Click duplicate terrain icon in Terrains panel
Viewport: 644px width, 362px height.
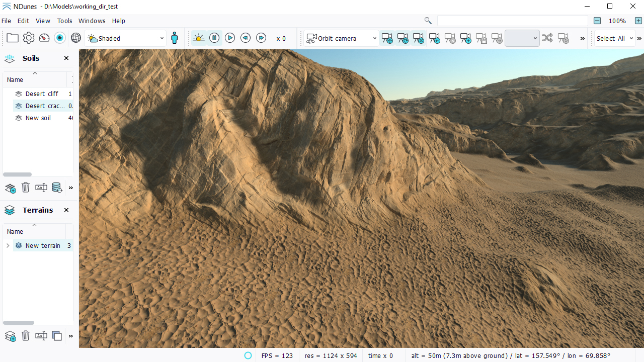(x=57, y=336)
